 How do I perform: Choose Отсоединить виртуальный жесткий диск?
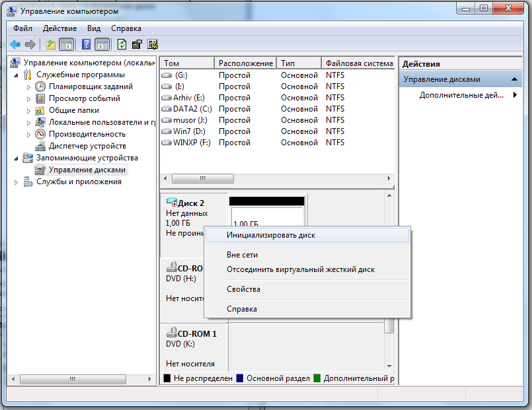[x=307, y=270]
